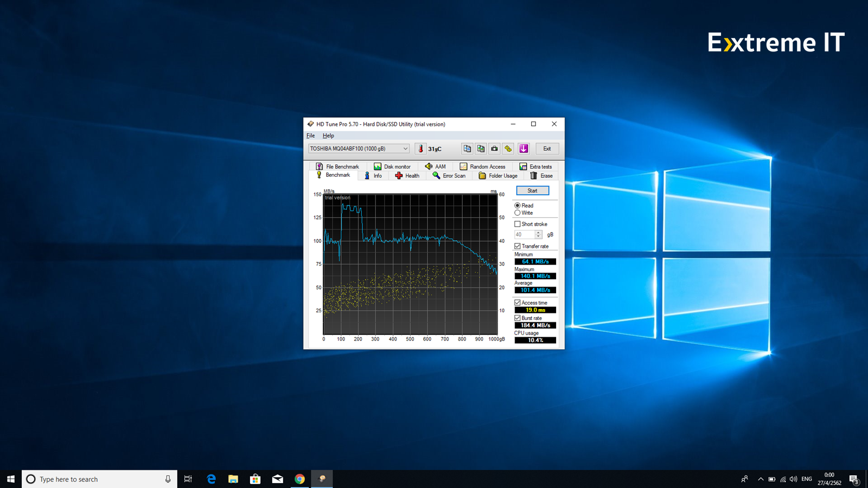Show hidden system tray icons
This screenshot has height=488, width=868.
click(x=761, y=479)
